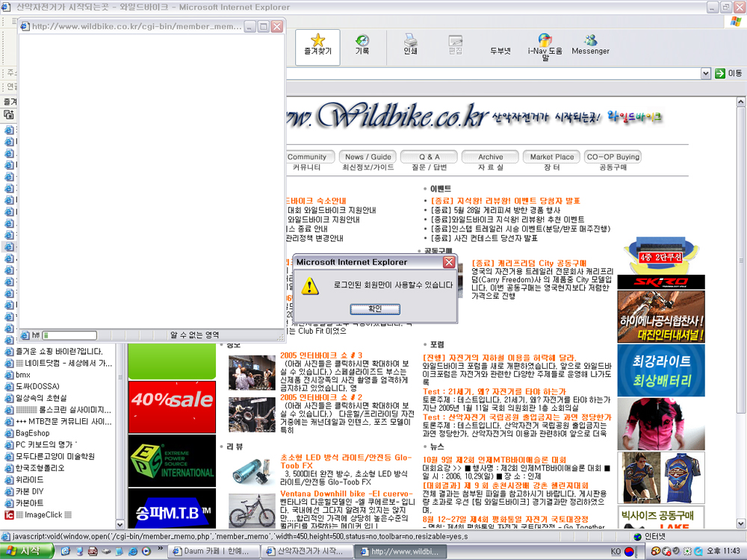Open the Community 커뮤니티 menu tab
The width and height of the screenshot is (747, 560).
pos(307,158)
